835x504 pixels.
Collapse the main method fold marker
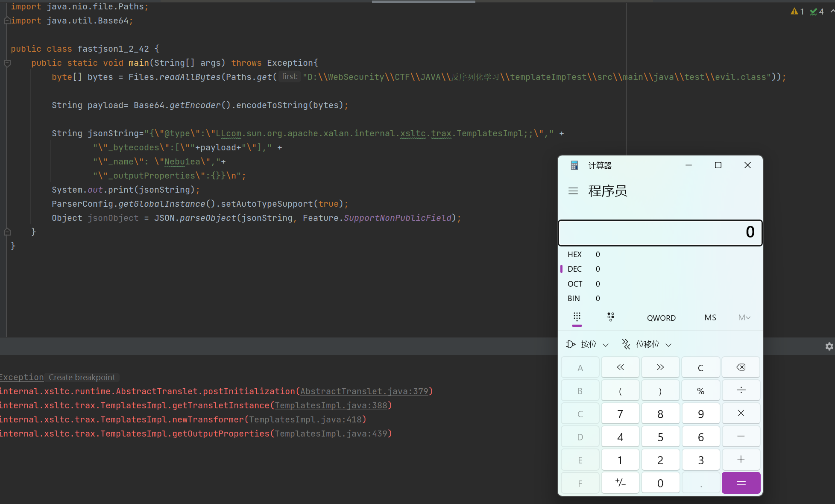pos(7,63)
